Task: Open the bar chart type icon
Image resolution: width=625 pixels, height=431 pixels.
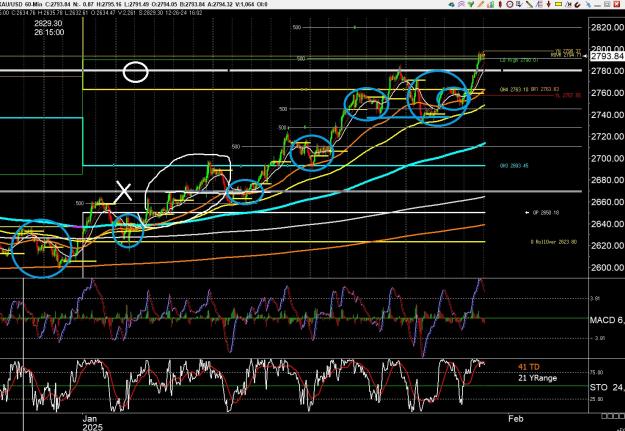Action: [x=491, y=4]
